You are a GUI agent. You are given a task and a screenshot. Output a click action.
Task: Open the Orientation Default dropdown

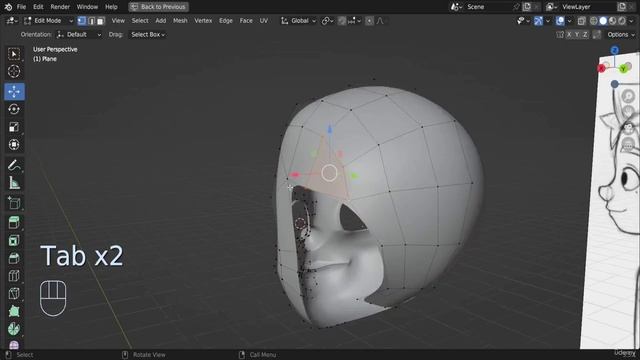[79, 35]
